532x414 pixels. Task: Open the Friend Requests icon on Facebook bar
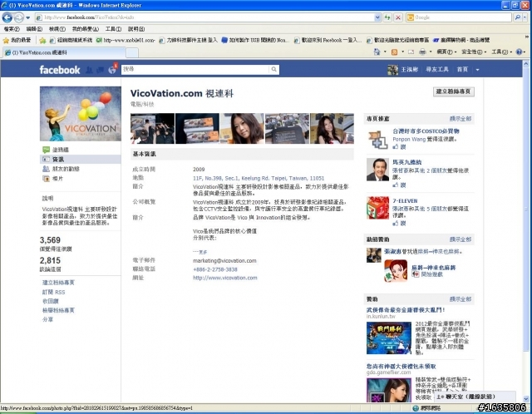coord(89,70)
